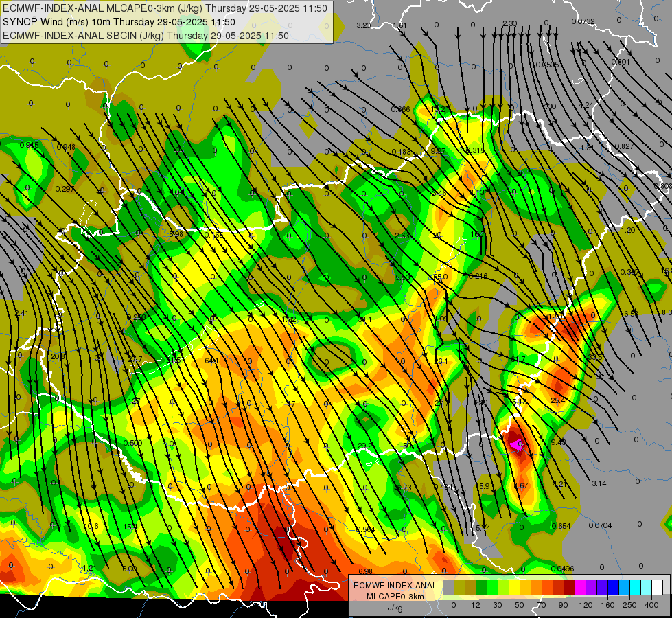Click the map value 15.4
Image resolution: width=672 pixels, height=618 pixels.
point(130,527)
